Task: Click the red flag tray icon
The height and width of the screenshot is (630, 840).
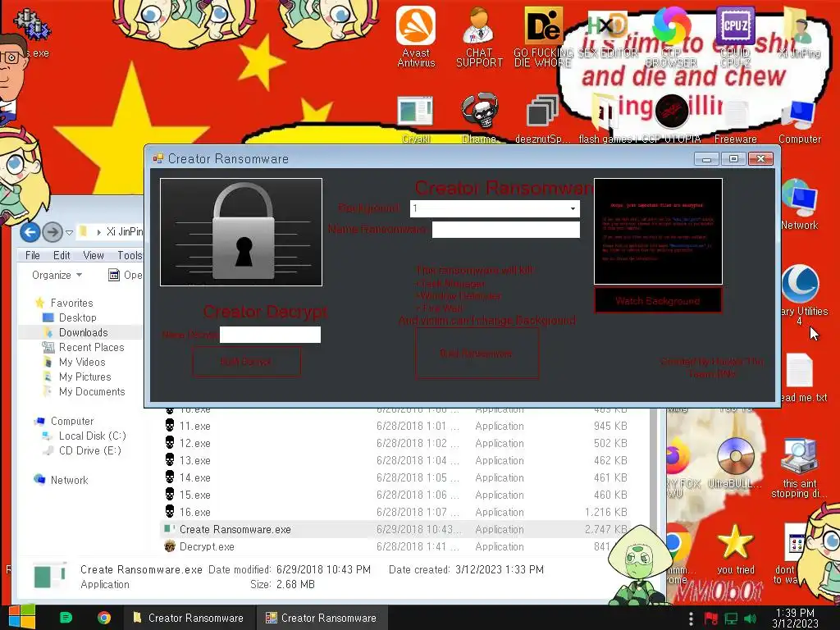Action: 711,619
